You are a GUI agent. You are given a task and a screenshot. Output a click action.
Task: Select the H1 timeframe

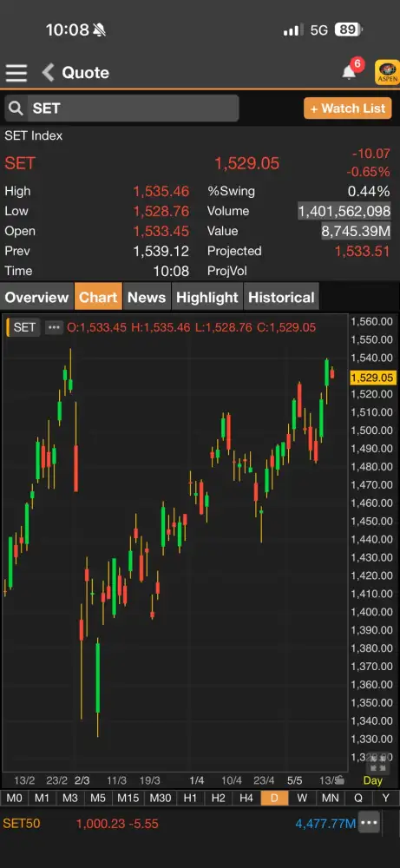pos(190,798)
